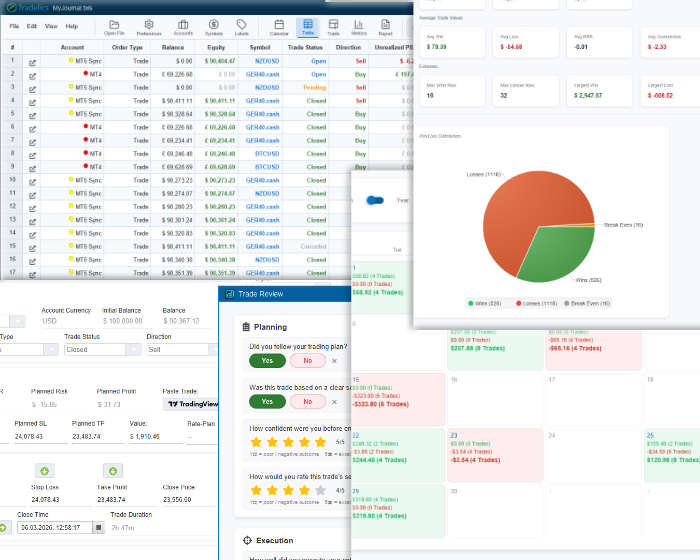Click the Symbols dollar icon
Viewport: 700px width, 560px height.
point(213,27)
